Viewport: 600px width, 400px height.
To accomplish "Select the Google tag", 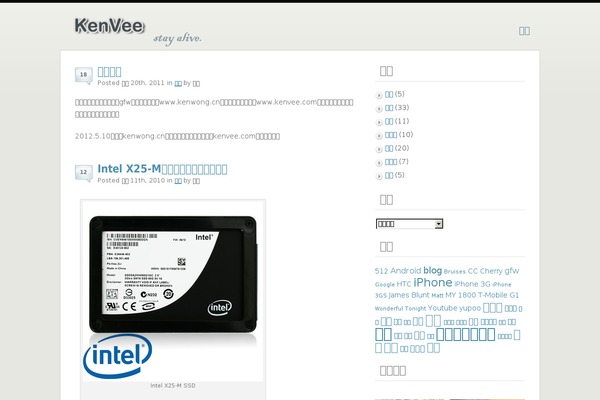I will point(385,284).
